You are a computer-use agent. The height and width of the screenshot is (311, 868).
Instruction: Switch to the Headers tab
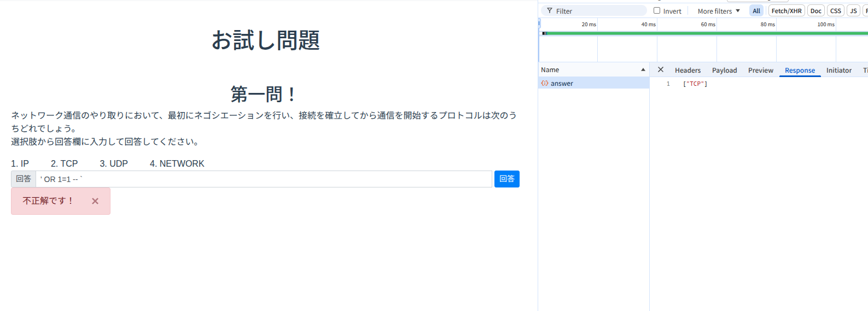(x=688, y=71)
